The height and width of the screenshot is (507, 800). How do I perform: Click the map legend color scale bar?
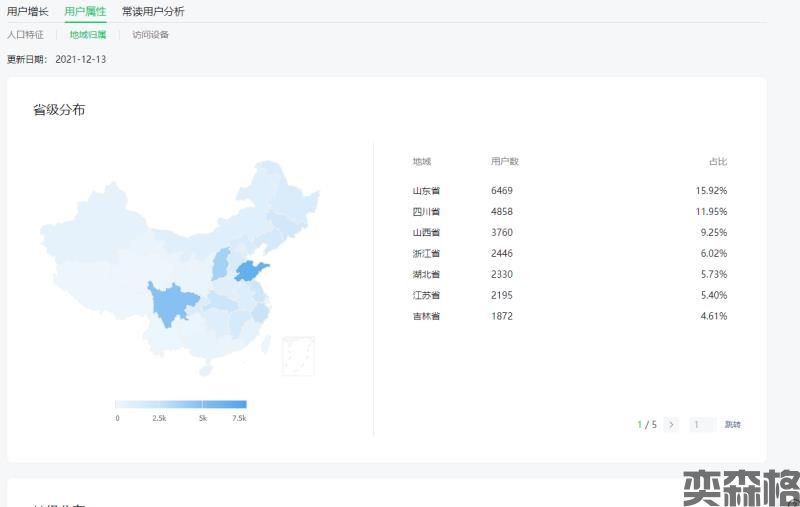tap(180, 404)
